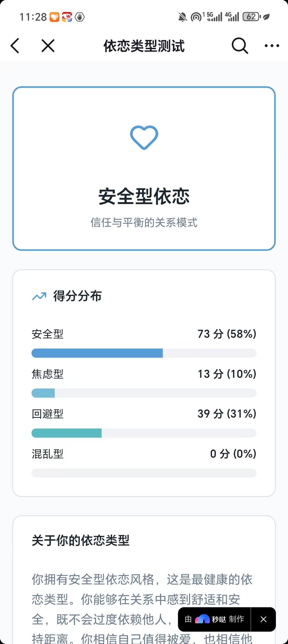Image resolution: width=288 pixels, height=644 pixels.
Task: Tap the muted notification bell status icon
Action: tap(183, 17)
